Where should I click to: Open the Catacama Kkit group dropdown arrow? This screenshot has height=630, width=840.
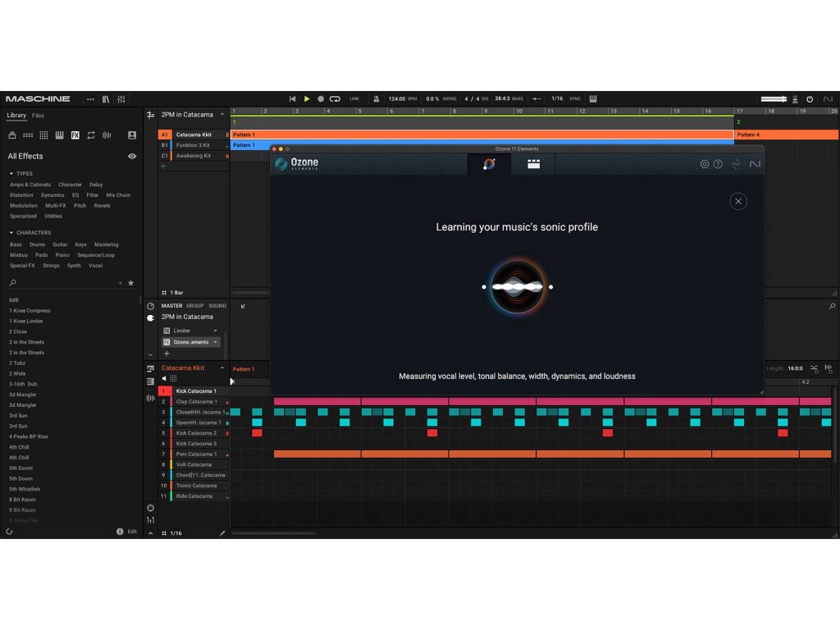tap(222, 368)
